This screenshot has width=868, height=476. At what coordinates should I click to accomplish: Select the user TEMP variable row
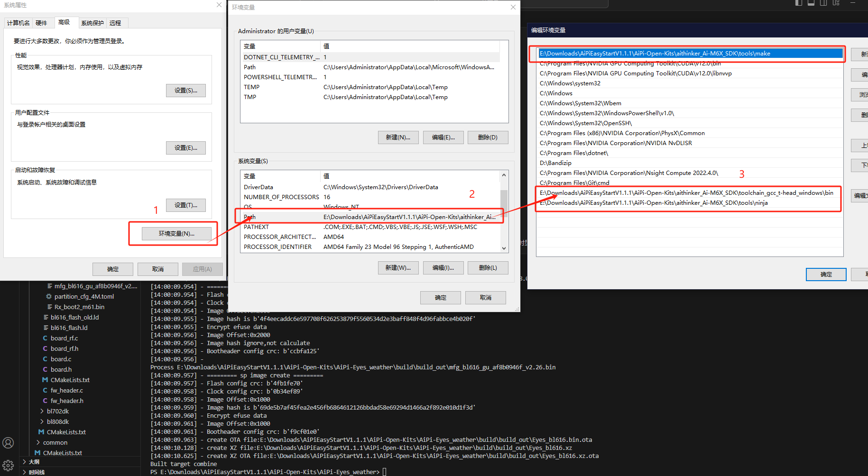[x=370, y=87]
